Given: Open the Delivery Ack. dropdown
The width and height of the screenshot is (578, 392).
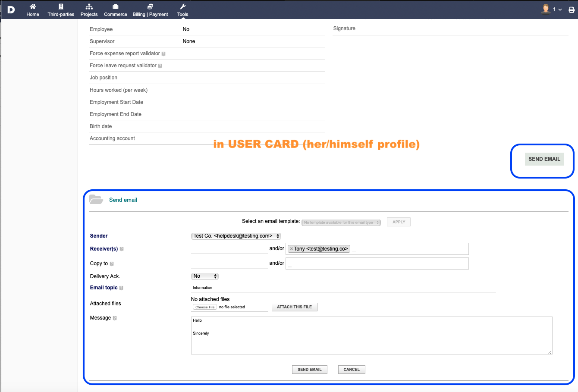Looking at the screenshot, I should [205, 276].
